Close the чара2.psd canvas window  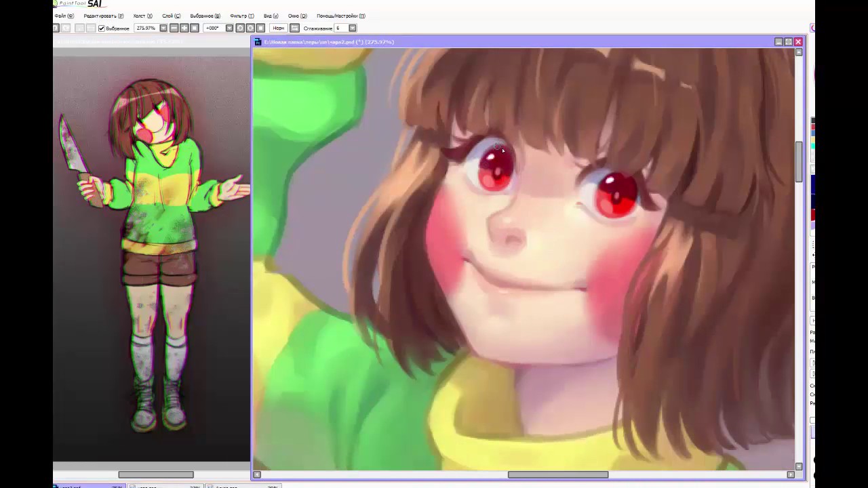pyautogui.click(x=798, y=42)
